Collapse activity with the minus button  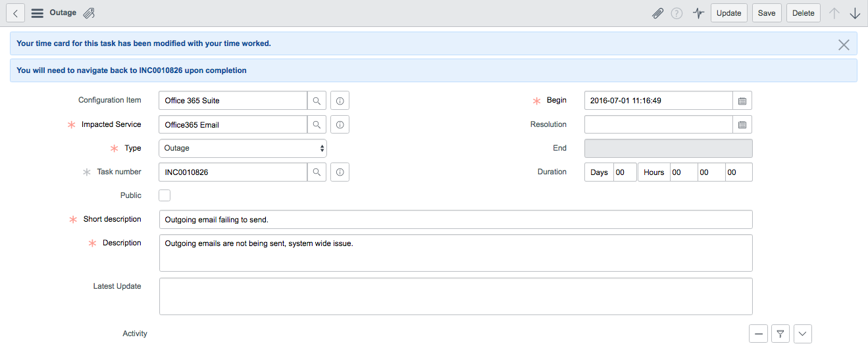(758, 334)
